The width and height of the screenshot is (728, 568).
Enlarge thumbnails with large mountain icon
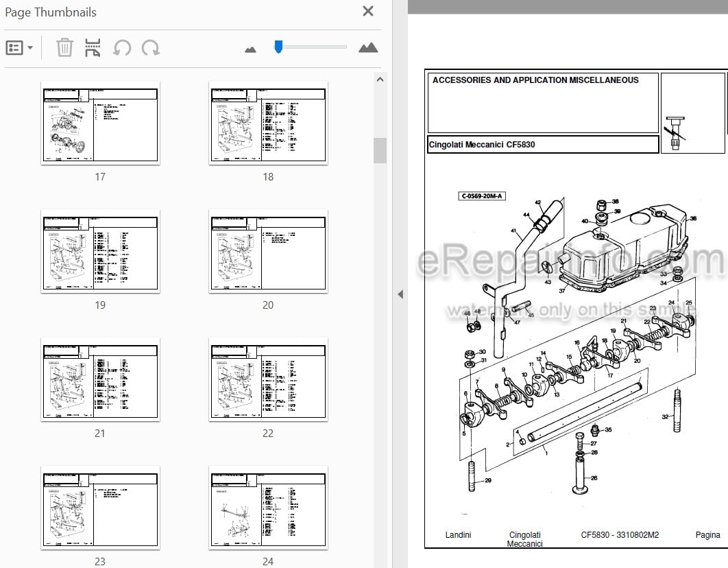click(x=368, y=47)
